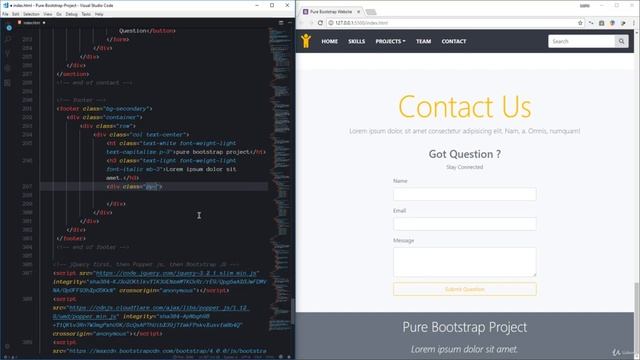This screenshot has height=360, width=640.
Task: Open the Edit menu in VS Code
Action: (16, 14)
